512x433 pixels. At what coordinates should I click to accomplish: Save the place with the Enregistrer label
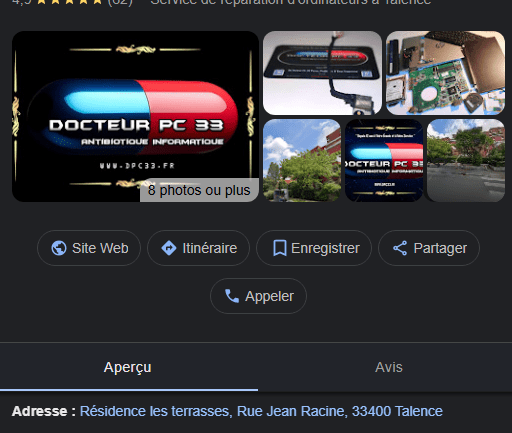325,248
